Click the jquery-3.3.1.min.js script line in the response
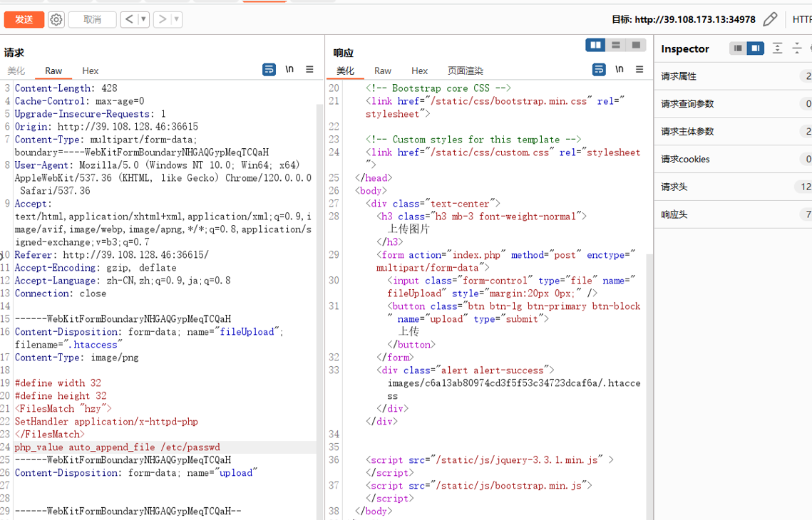The image size is (812, 520). (489, 460)
